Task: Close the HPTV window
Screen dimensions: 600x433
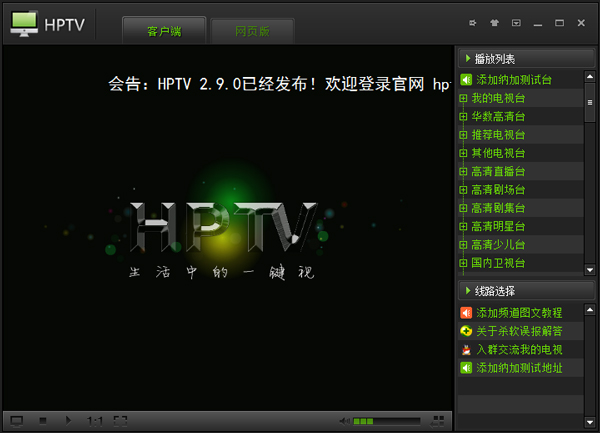Action: 581,23
